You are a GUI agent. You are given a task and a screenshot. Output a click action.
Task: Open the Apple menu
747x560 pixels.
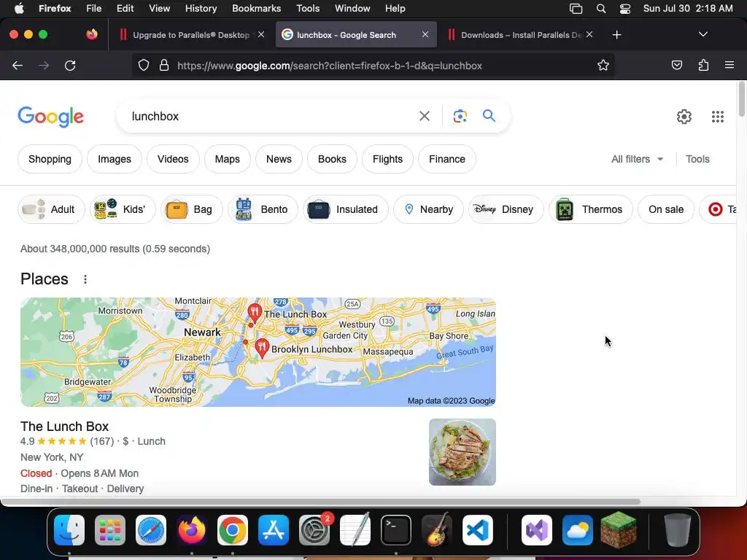[19, 8]
